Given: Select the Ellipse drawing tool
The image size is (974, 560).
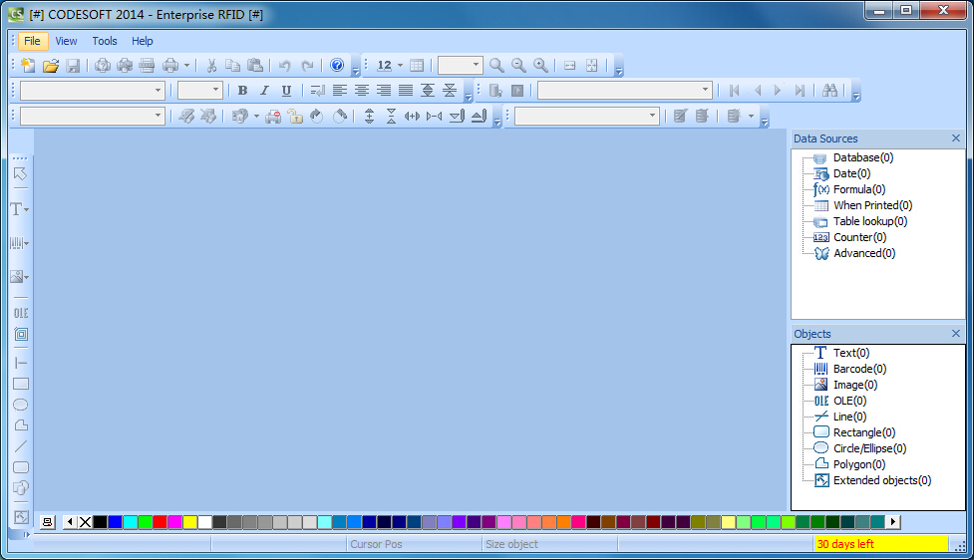Looking at the screenshot, I should [x=21, y=405].
